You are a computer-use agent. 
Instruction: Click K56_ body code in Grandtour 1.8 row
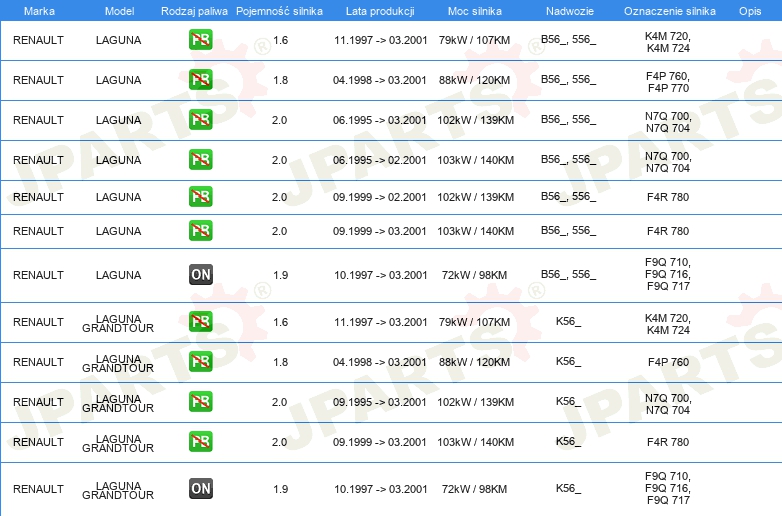pyautogui.click(x=569, y=361)
